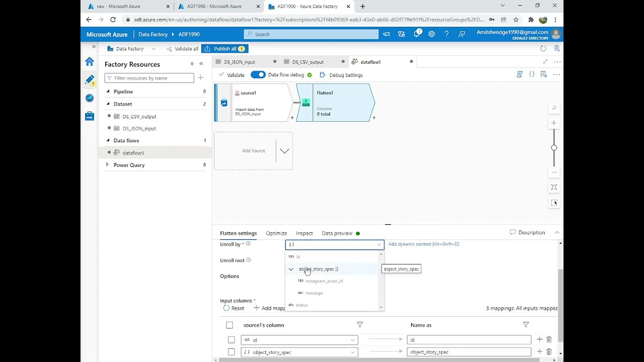Open the Author pencil icon in the sidebar
Screen dimensions: 644x362
pyautogui.click(x=90, y=80)
